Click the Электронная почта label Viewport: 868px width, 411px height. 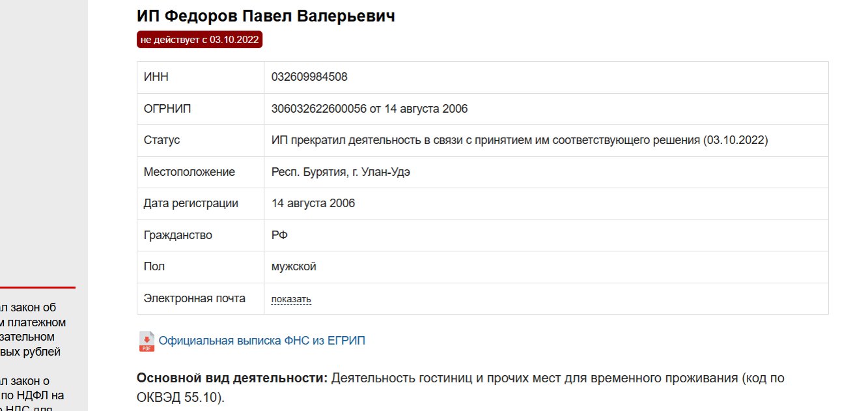click(x=194, y=298)
